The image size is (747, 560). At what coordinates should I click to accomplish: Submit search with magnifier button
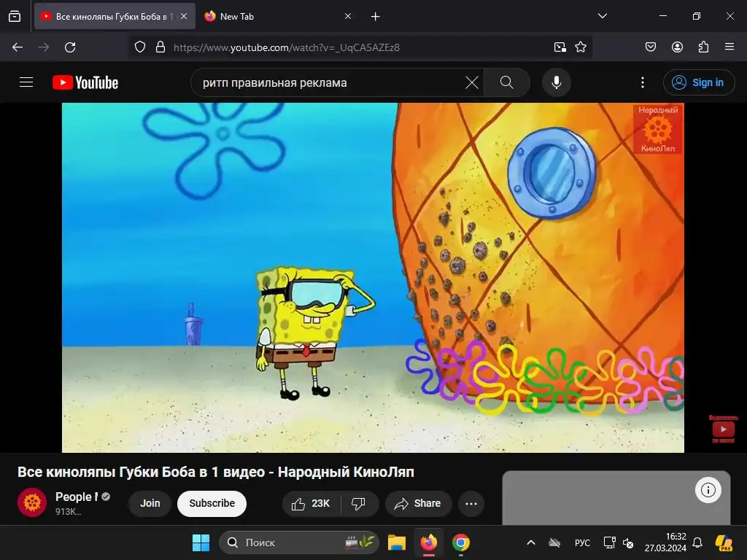coord(507,82)
